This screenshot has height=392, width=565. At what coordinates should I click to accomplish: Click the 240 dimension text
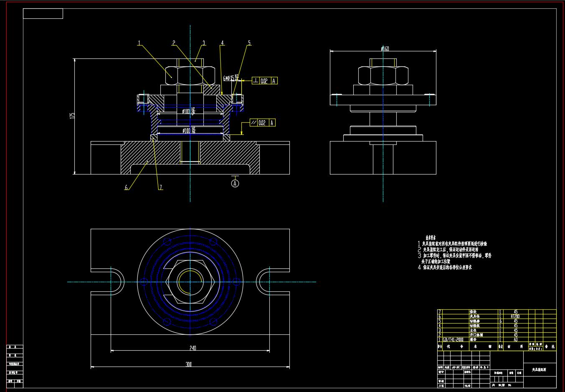point(192,348)
